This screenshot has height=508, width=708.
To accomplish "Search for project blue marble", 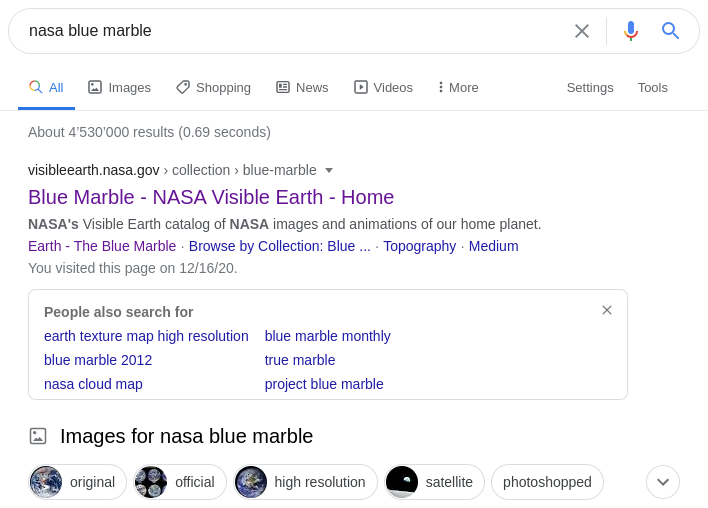I will pos(324,384).
